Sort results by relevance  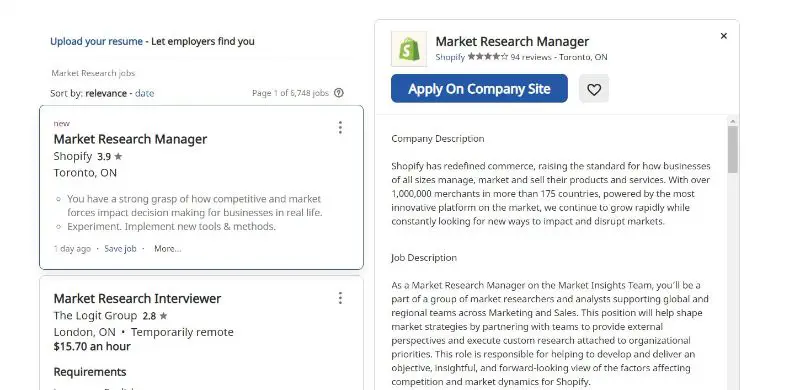click(106, 93)
